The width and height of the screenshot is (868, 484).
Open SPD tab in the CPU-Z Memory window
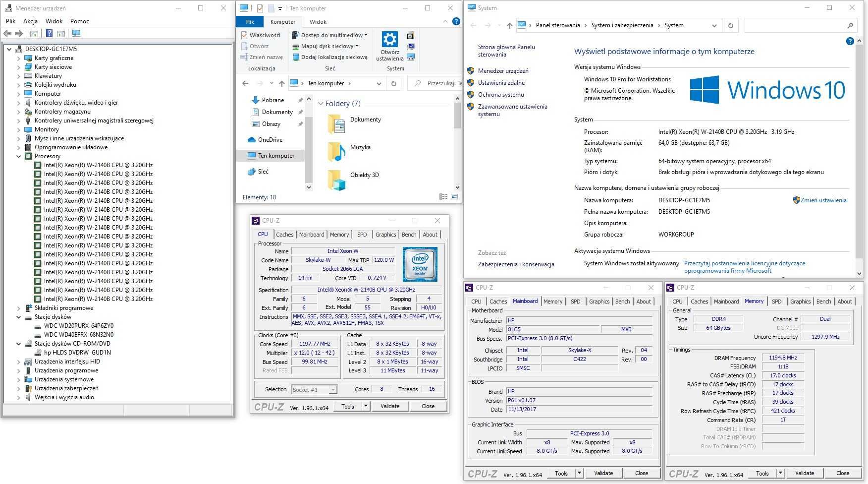tap(776, 302)
